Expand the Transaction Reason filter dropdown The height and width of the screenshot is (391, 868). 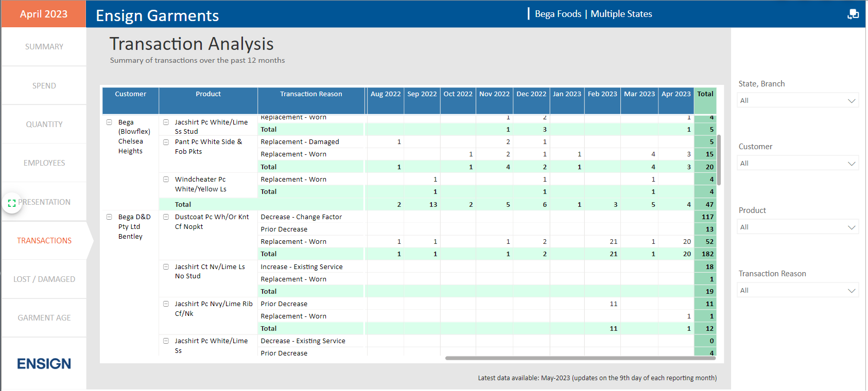point(797,291)
